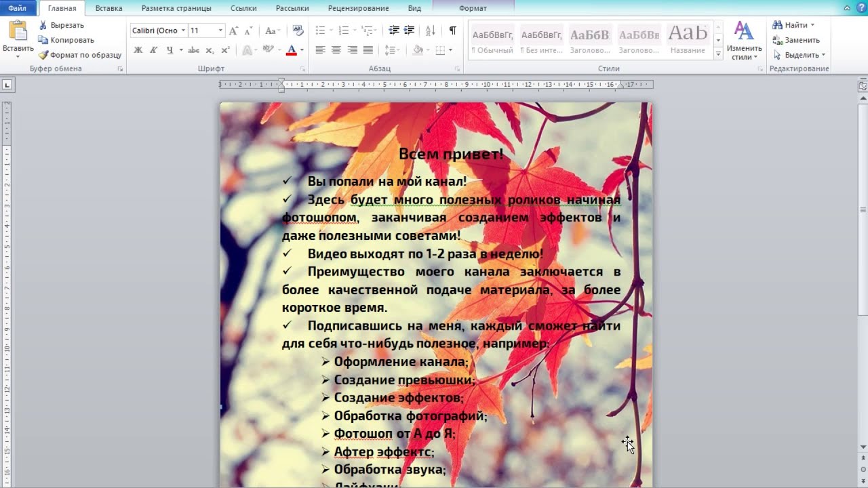This screenshot has width=868, height=488.
Task: Align text to the left
Action: pos(321,50)
